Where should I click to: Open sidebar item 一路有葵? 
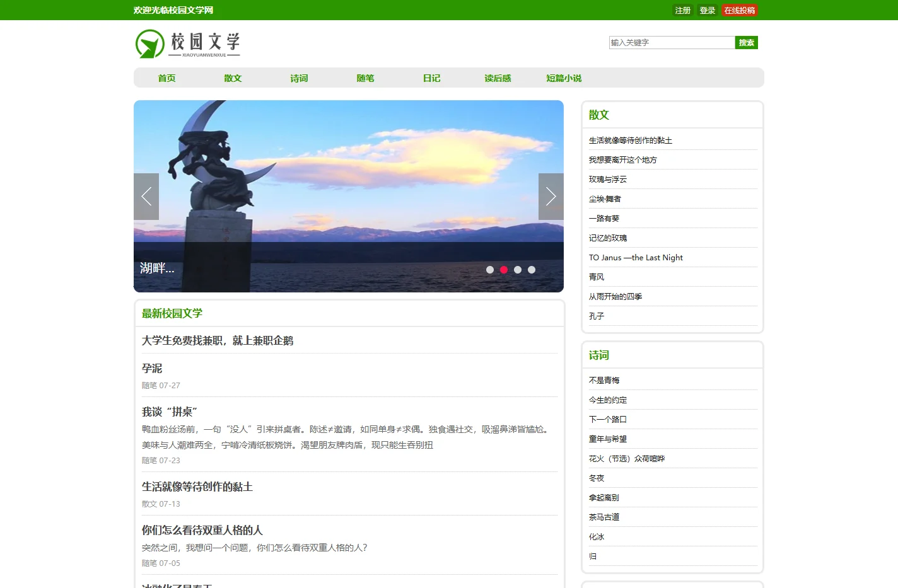[x=604, y=219]
